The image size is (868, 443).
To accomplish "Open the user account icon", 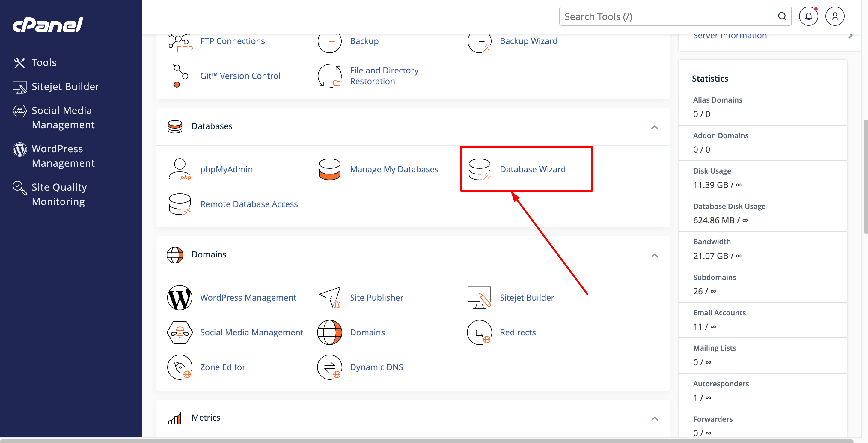I will click(834, 16).
